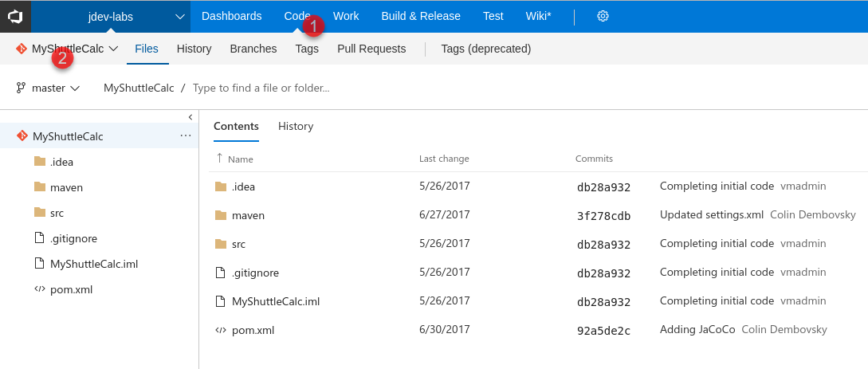Open more actions ellipsis for MyShuttleCalc
868x369 pixels.
[186, 135]
